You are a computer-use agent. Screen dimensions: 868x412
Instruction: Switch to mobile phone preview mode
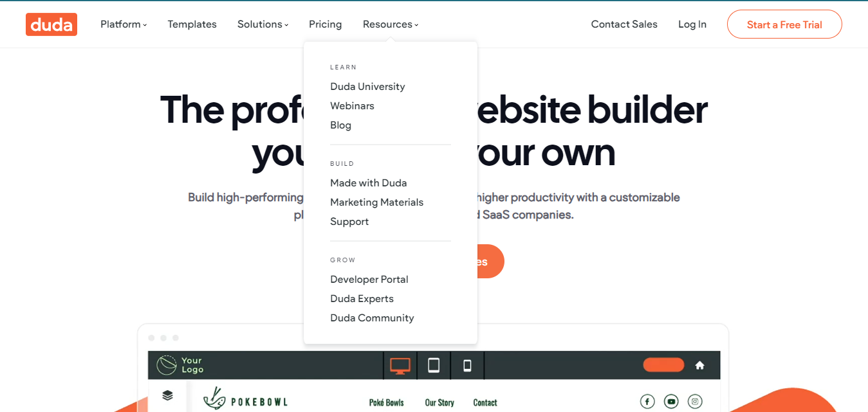pos(466,365)
